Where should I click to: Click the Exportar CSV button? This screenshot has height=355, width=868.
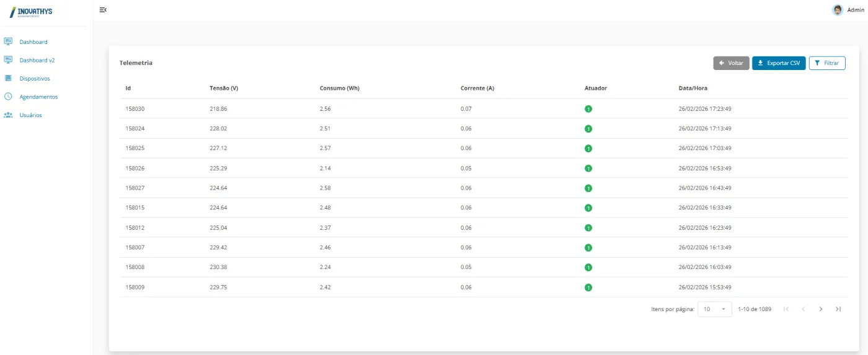779,63
